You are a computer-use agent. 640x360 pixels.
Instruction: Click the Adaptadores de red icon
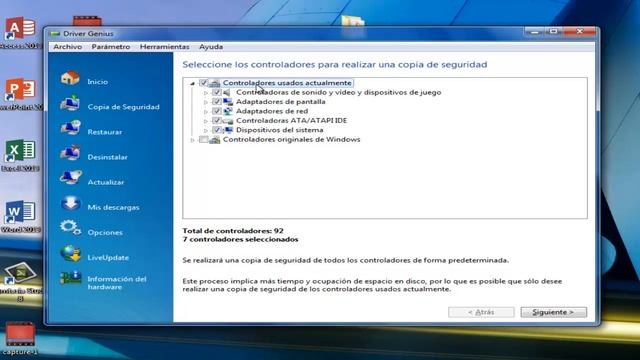228,111
